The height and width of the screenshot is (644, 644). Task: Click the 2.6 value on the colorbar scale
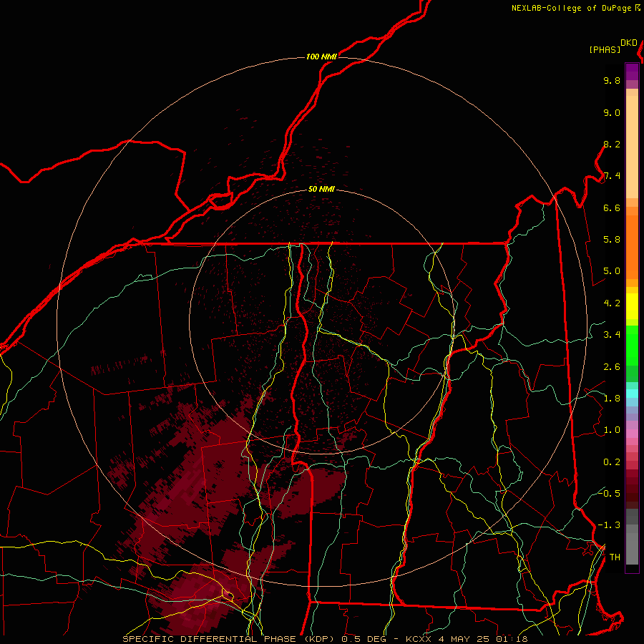tap(612, 367)
